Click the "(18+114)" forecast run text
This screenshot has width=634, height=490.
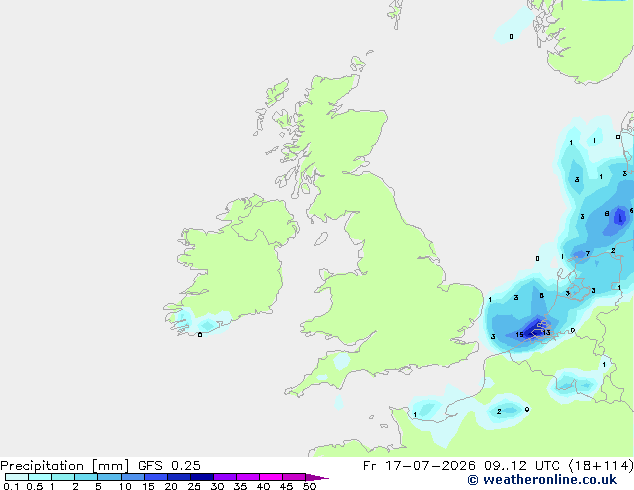coord(600,466)
